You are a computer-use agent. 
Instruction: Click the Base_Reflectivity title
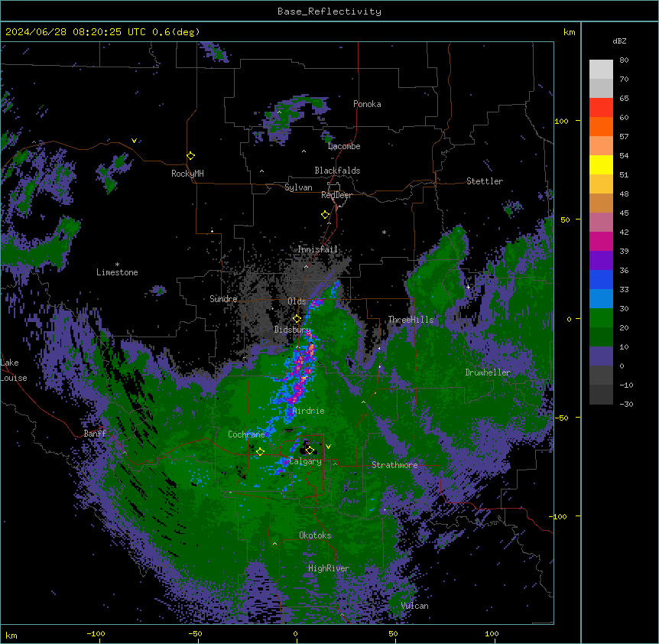[x=329, y=11]
